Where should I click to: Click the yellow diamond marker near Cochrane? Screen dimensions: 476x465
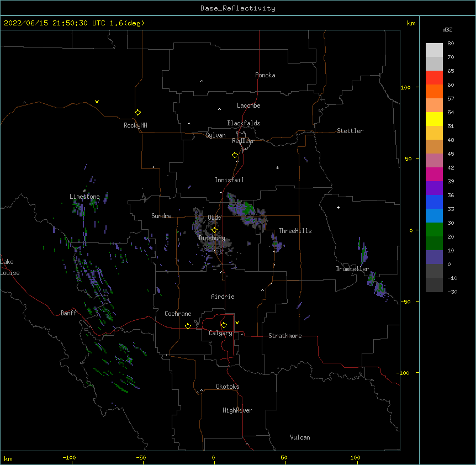coord(188,326)
